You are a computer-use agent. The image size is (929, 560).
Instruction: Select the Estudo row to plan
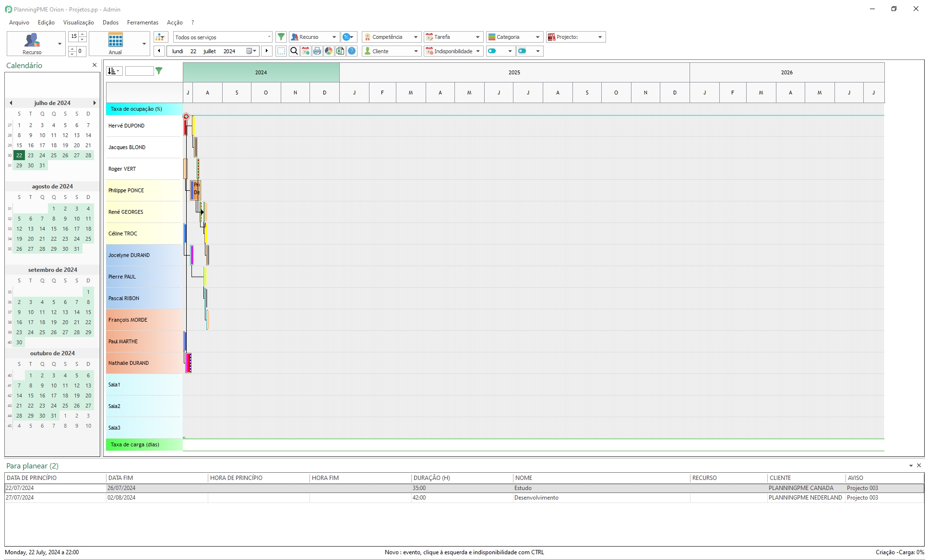click(464, 488)
